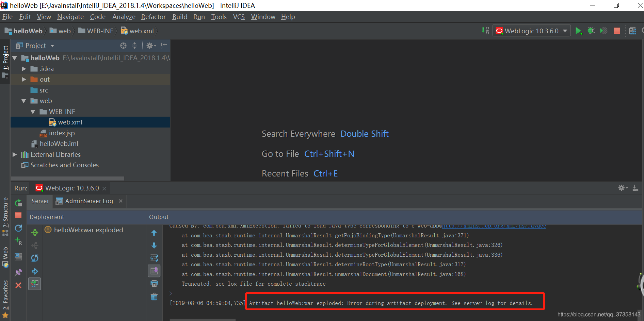This screenshot has height=321, width=644.
Task: Hide the Project panel with the pin-left icon
Action: tap(164, 46)
